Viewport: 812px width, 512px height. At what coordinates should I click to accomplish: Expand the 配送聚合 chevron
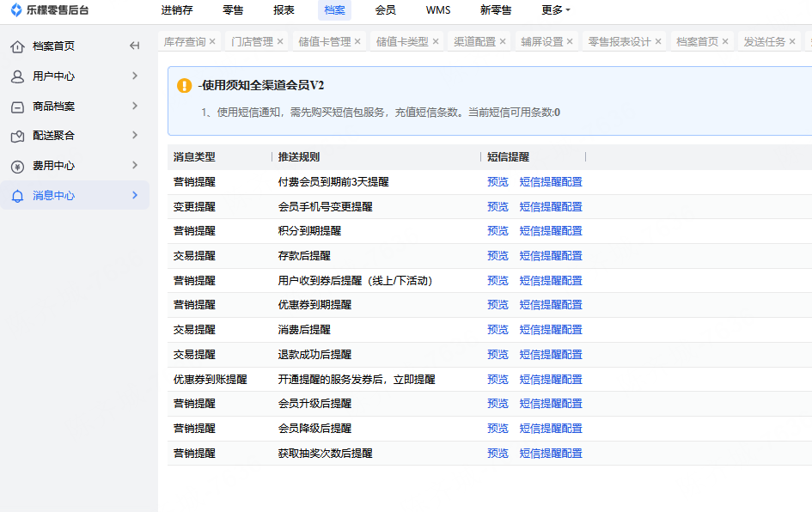pyautogui.click(x=135, y=136)
